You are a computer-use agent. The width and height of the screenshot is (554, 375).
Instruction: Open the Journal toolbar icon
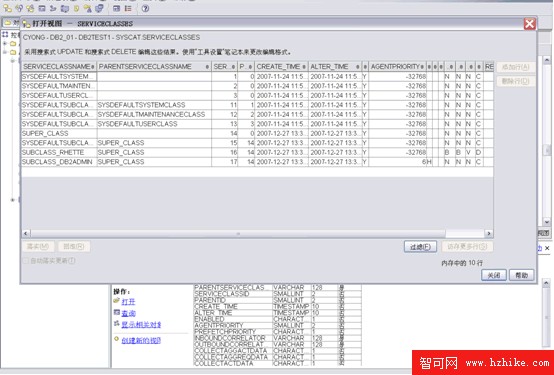76,8
